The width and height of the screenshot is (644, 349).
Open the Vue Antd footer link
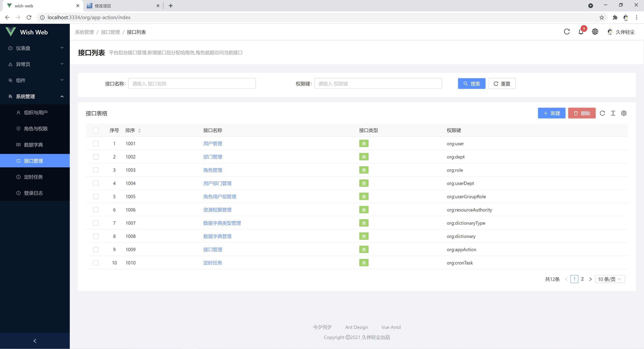point(391,327)
